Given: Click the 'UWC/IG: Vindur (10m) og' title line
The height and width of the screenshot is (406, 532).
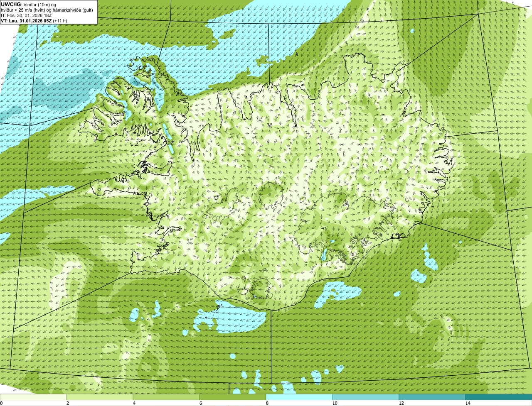Looking at the screenshot, I should (x=29, y=4).
